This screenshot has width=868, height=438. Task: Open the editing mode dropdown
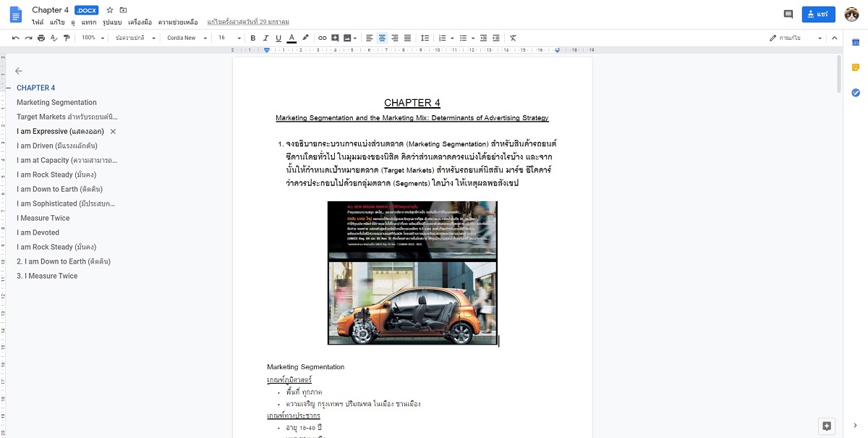pos(795,38)
